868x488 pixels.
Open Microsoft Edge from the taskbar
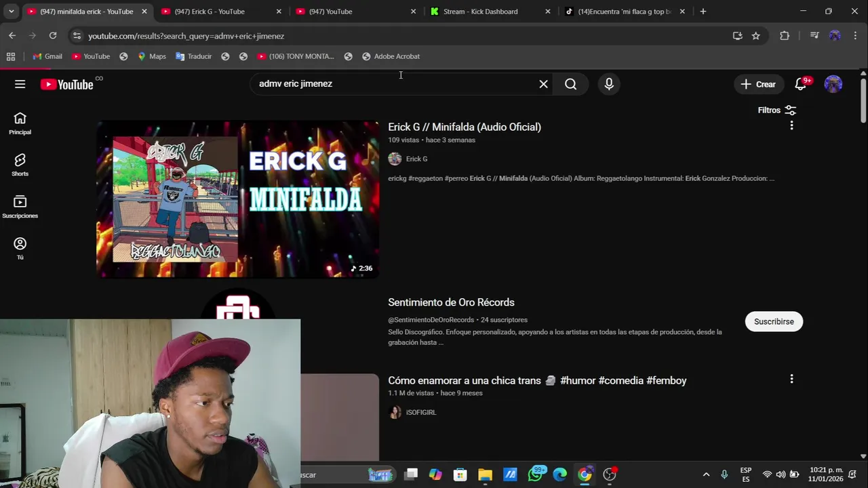point(559,474)
